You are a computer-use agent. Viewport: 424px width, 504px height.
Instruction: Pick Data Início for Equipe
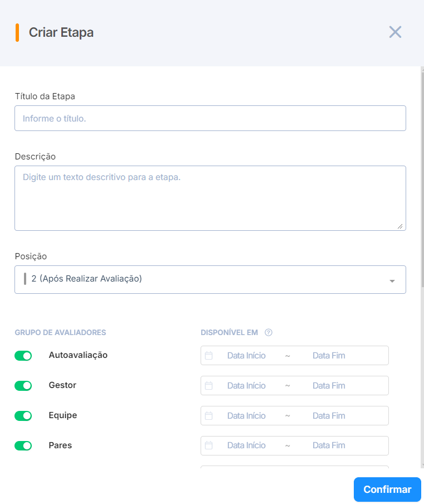[246, 416]
